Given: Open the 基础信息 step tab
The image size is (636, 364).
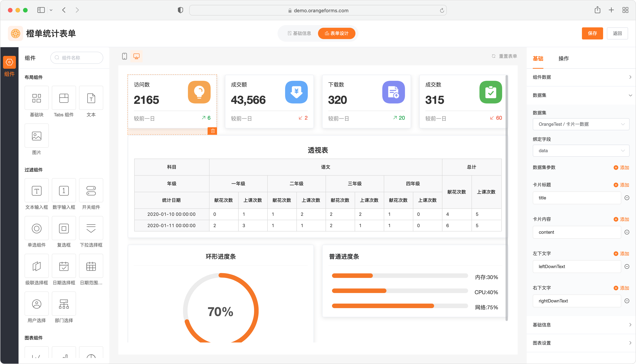Looking at the screenshot, I should point(299,33).
